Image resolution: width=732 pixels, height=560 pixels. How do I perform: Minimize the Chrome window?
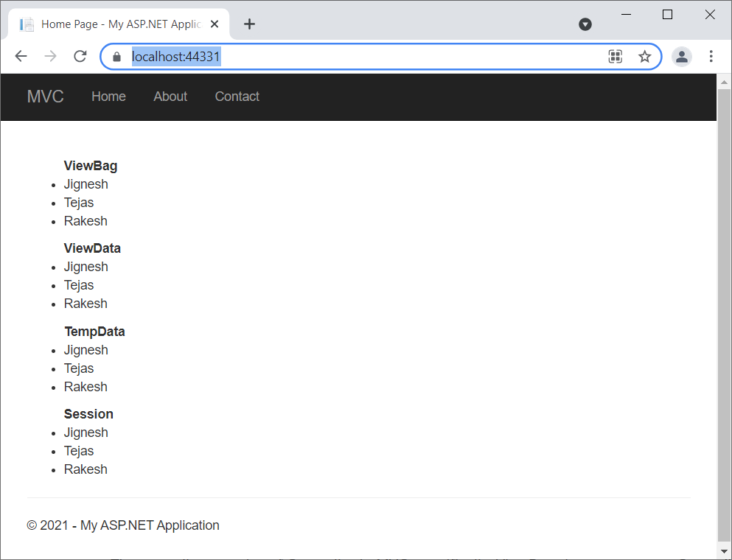626,15
